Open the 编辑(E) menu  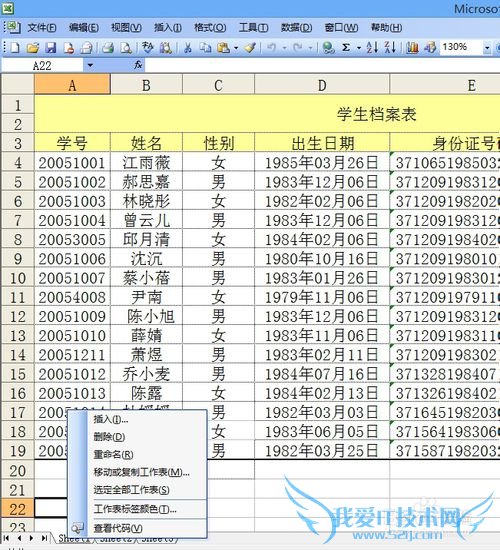[x=84, y=28]
